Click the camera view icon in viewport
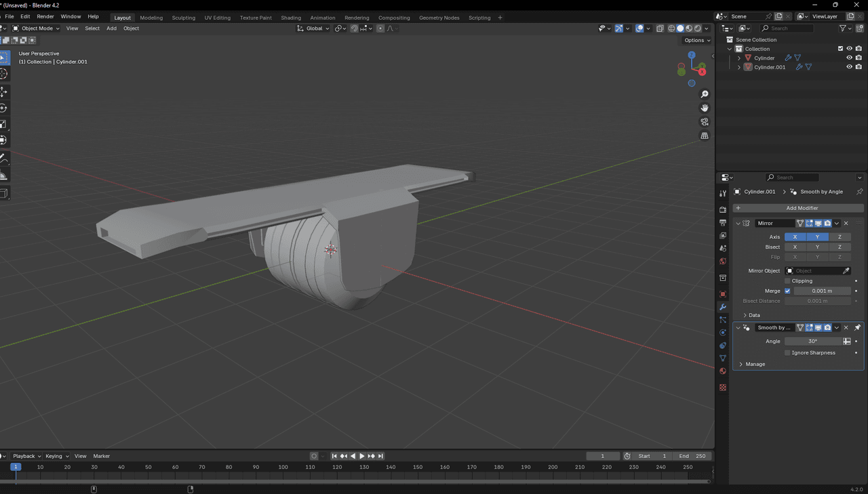This screenshot has width=868, height=494. (705, 122)
